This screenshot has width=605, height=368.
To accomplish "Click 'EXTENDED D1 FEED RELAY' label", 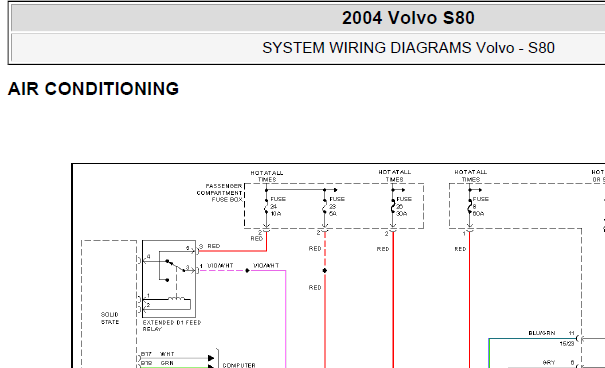I will click(x=172, y=326).
